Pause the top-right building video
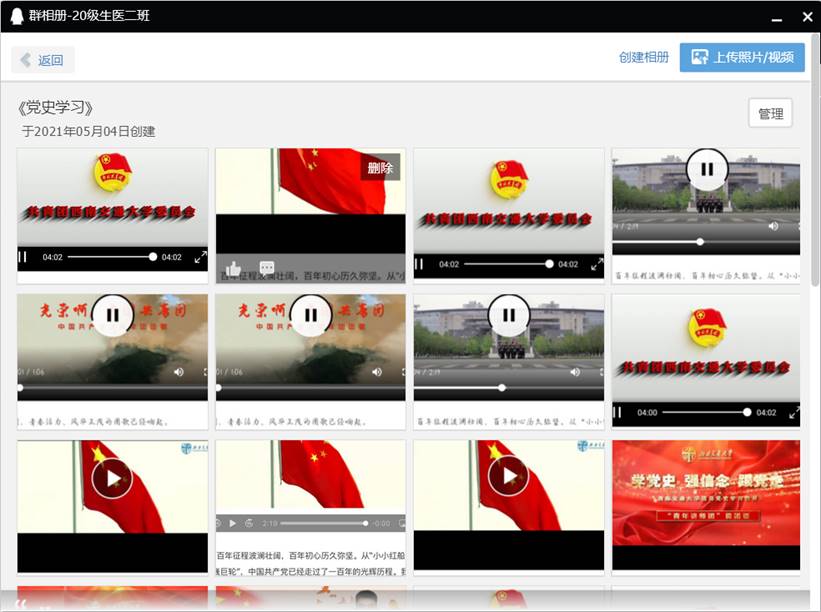The image size is (821, 612). [707, 169]
